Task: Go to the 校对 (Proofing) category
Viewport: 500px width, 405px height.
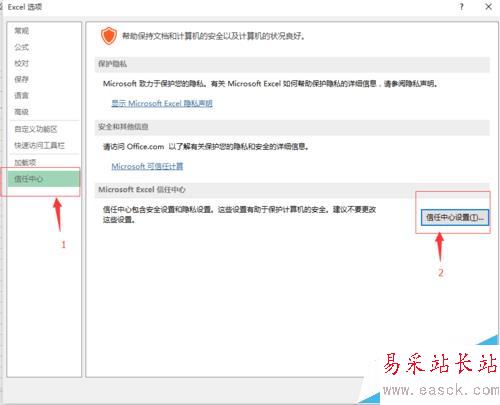Action: coord(22,63)
